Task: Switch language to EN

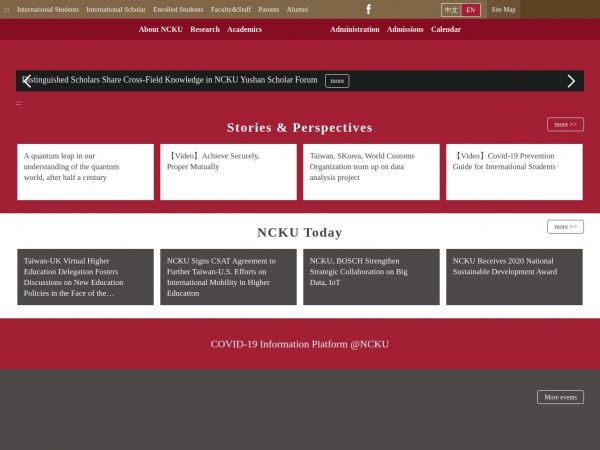Action: (471, 10)
